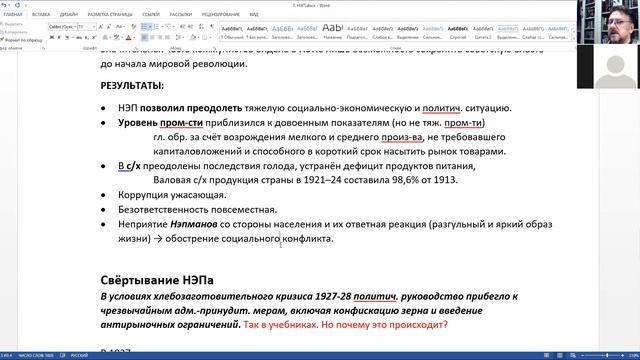Decrease paragraph indent
The width and height of the screenshot is (640, 360).
[183, 27]
